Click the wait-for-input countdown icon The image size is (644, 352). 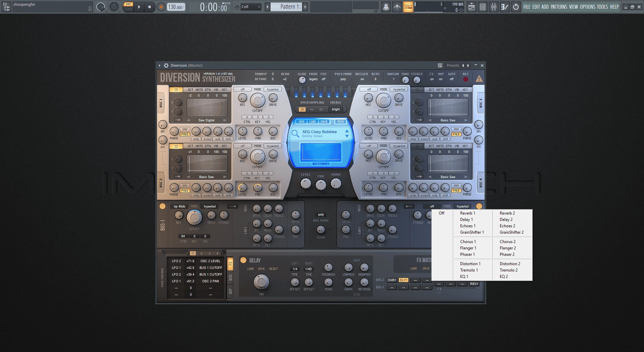pyautogui.click(x=397, y=7)
